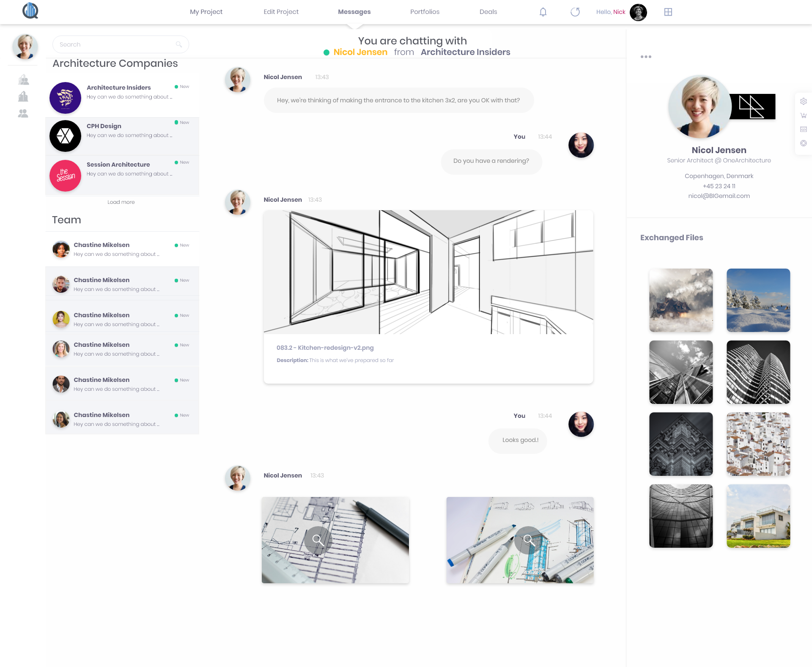Image resolution: width=812 pixels, height=667 pixels.
Task: Select the buildings icon in left sidebar
Action: click(x=23, y=97)
